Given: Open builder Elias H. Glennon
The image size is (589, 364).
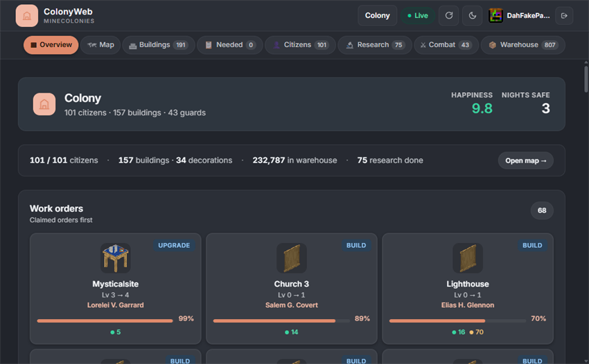Looking at the screenshot, I should tap(468, 305).
